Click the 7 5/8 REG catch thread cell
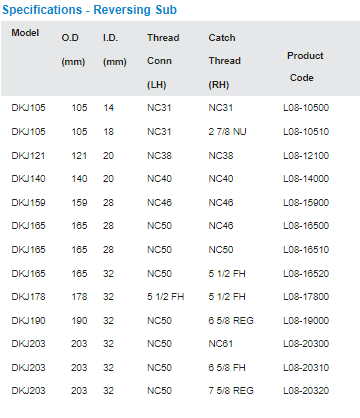Screen dimensions: 360x418 pos(231,391)
